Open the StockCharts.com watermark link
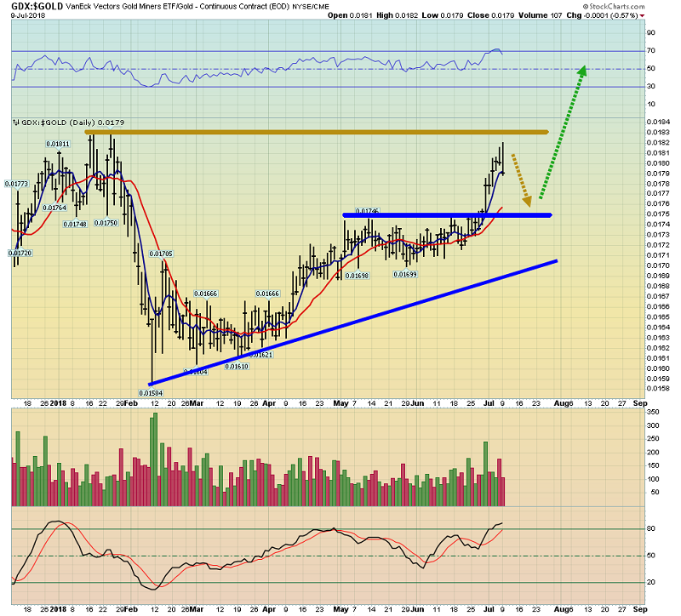 614,7
